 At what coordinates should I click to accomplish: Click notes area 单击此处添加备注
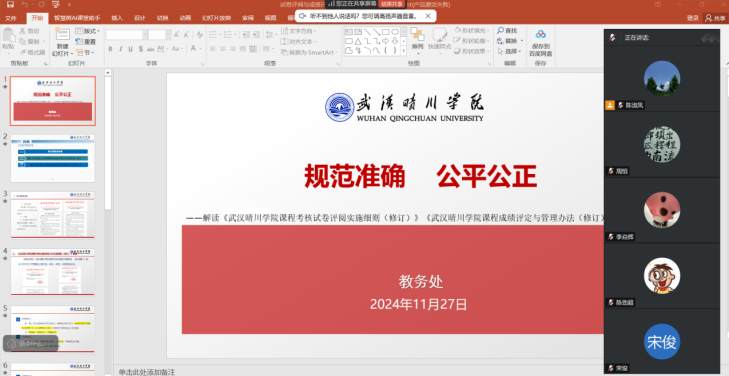pos(146,372)
